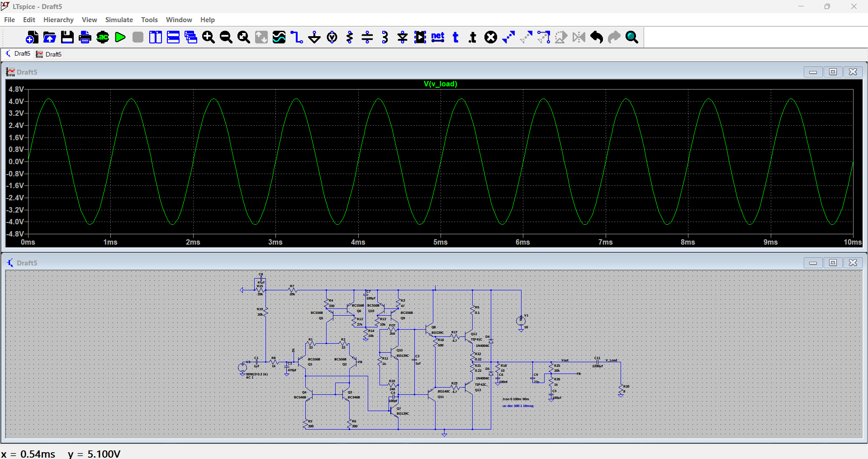The height and width of the screenshot is (459, 868).
Task: Open the Edit menu
Action: (29, 20)
